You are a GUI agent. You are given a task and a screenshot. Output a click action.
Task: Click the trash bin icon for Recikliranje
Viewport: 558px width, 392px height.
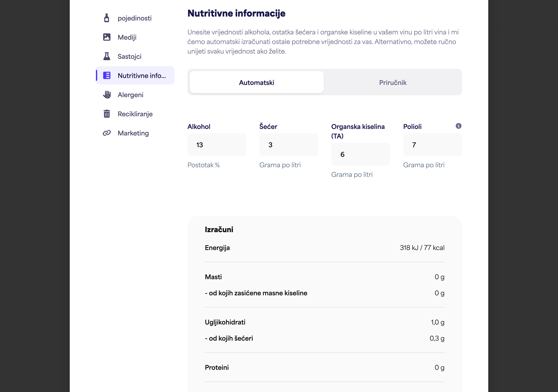click(107, 114)
